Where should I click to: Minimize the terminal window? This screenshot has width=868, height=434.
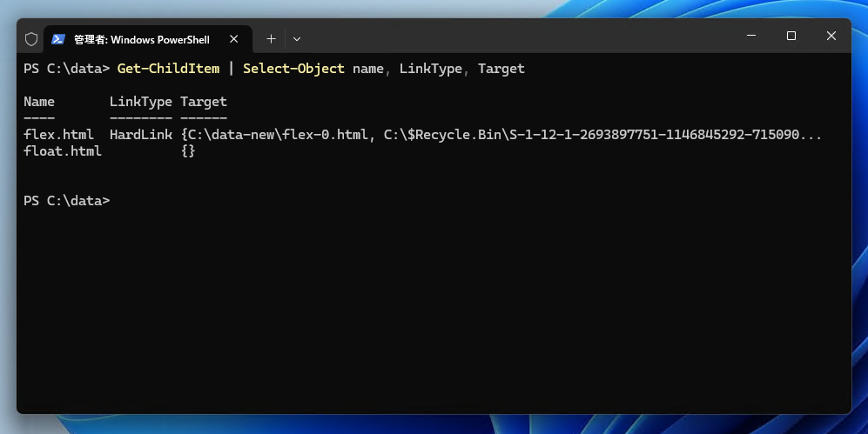coord(751,36)
